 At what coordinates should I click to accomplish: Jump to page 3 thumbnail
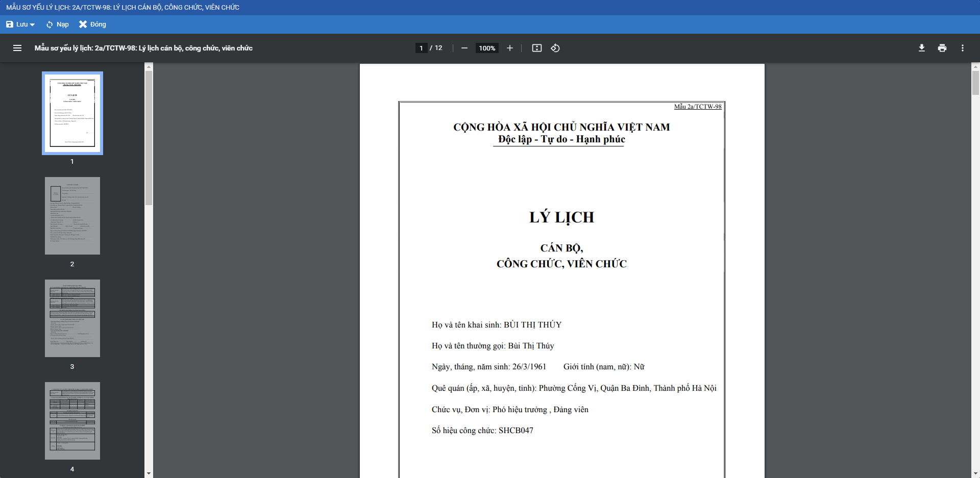click(72, 318)
